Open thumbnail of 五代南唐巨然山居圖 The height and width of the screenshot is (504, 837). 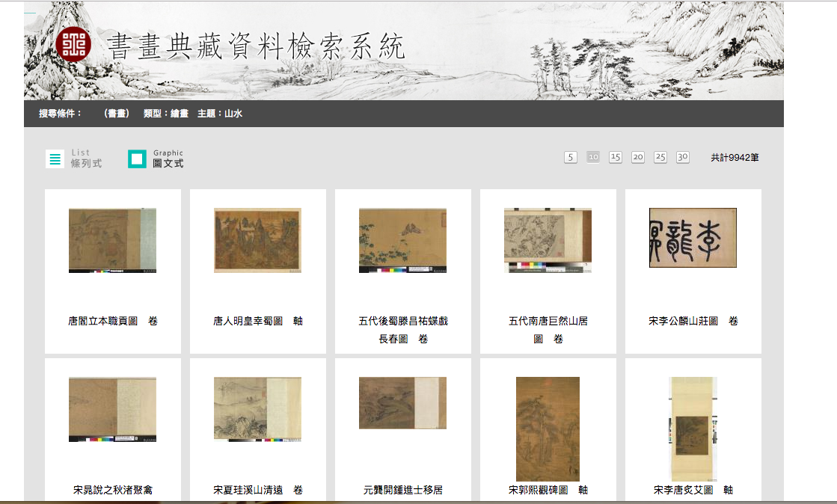[x=548, y=240]
